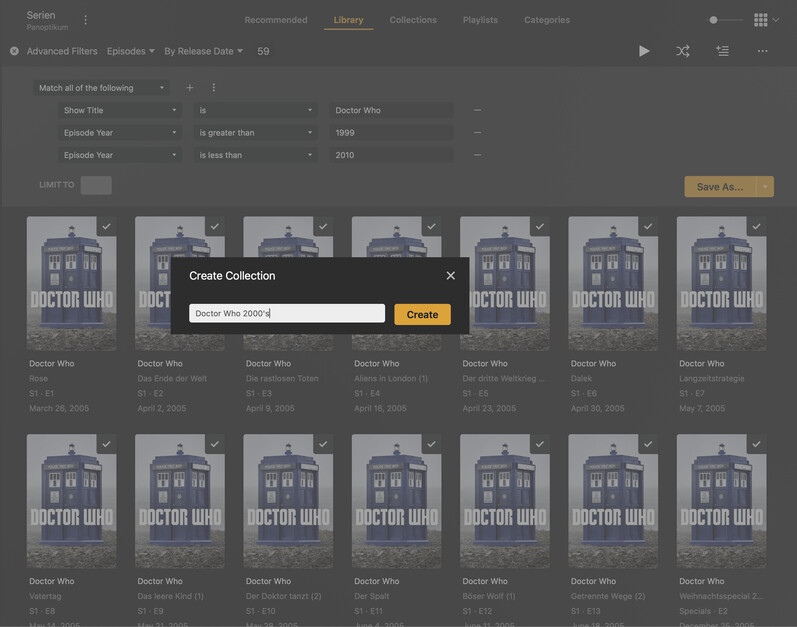This screenshot has height=627, width=797.
Task: Toggle selection of Böser Wolf (1)
Action: pos(540,444)
